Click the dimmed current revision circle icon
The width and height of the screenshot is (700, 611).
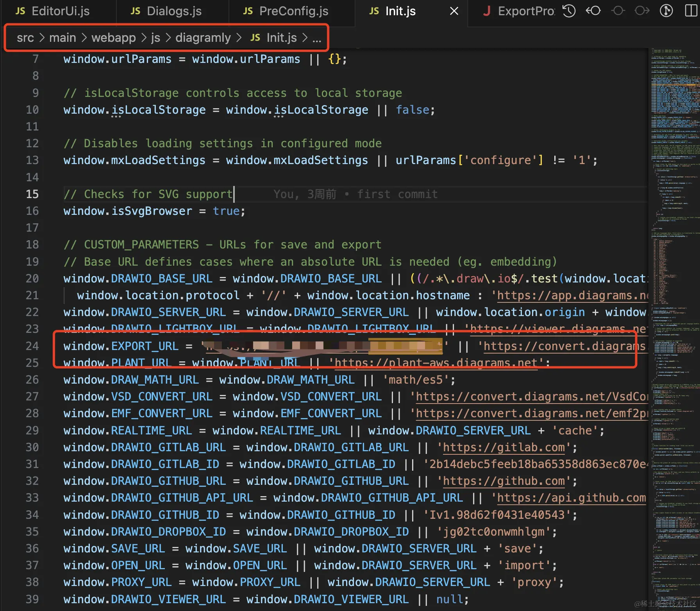pyautogui.click(x=618, y=11)
